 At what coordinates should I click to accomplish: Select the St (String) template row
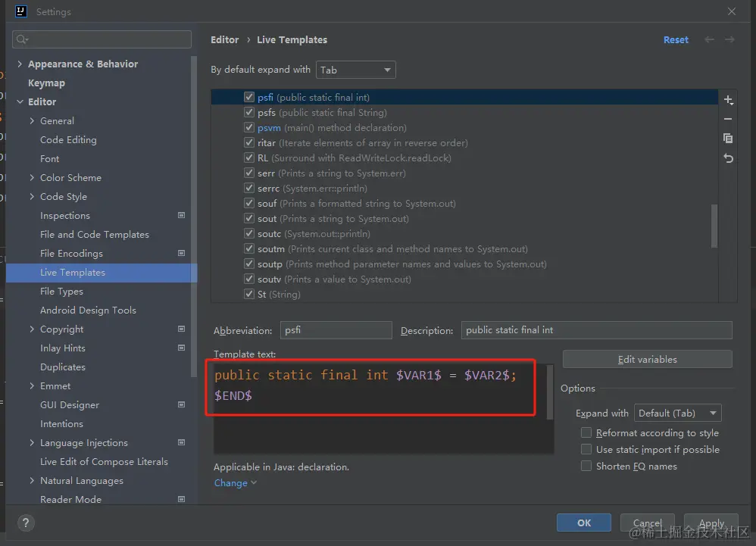(x=464, y=294)
